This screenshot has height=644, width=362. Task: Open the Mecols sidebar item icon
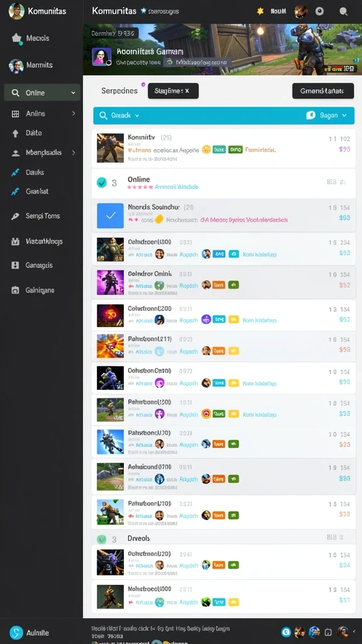coord(17,38)
